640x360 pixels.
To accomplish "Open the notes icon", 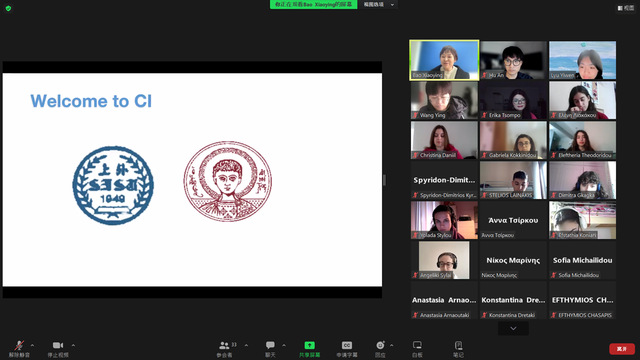I will [458, 345].
